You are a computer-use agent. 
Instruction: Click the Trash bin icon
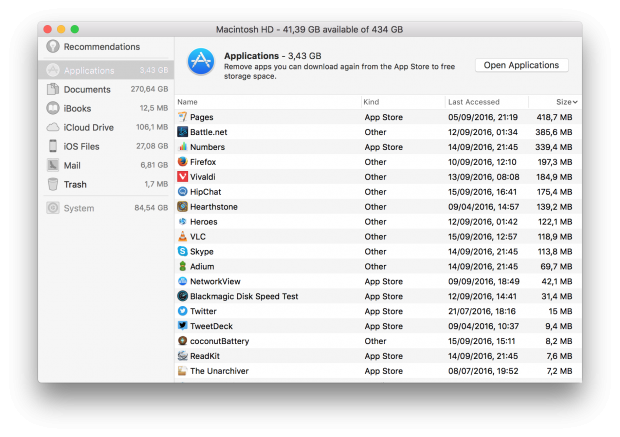53,184
